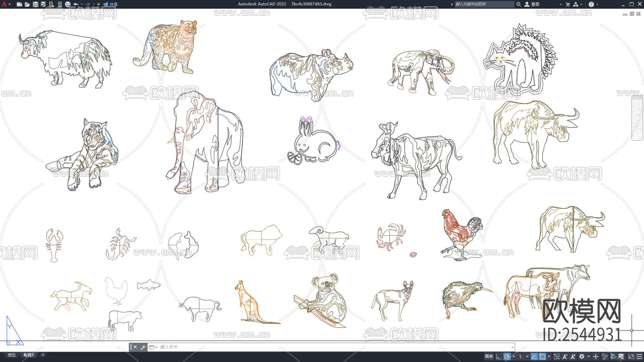
Task: Click the Share (共享) button
Action: click(110, 4)
